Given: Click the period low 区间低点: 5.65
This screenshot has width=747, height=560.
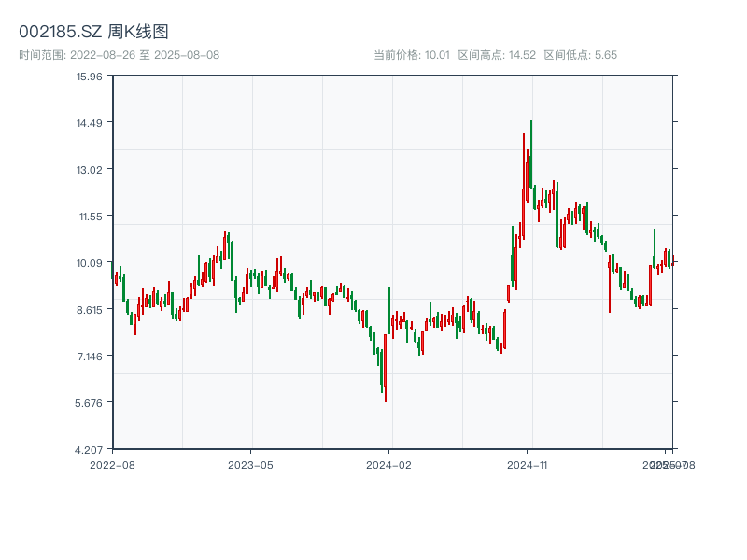Looking at the screenshot, I should pos(580,55).
